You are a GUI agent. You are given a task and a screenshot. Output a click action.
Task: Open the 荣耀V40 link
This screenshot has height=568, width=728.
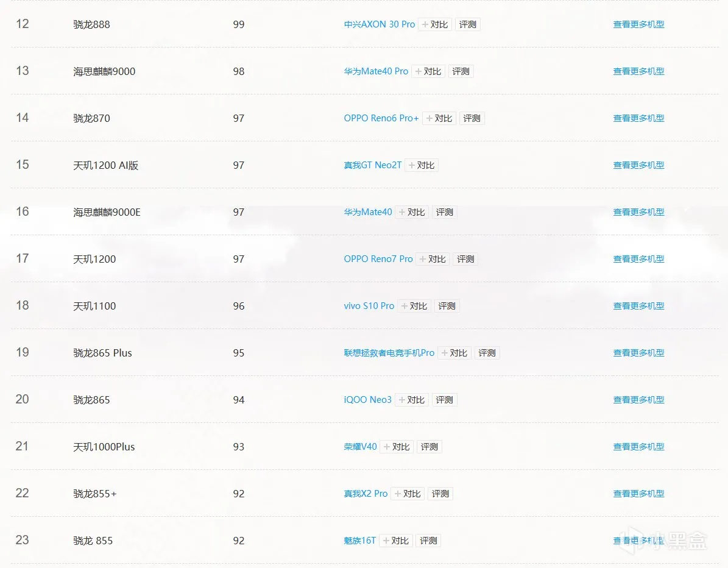click(x=360, y=447)
